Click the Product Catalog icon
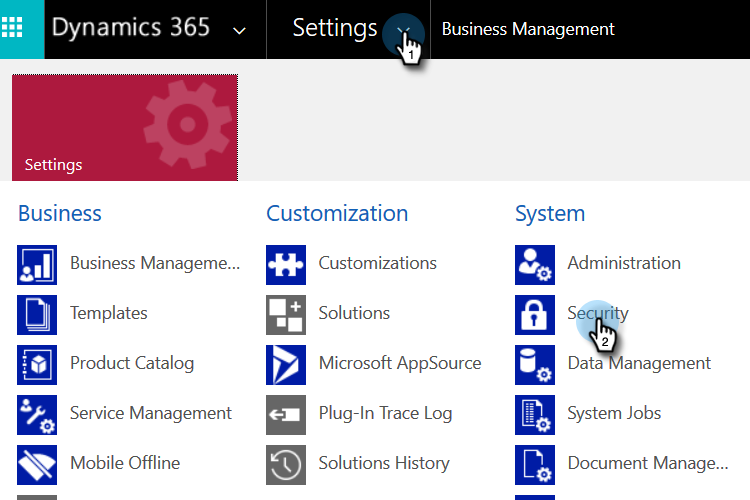 (37, 364)
